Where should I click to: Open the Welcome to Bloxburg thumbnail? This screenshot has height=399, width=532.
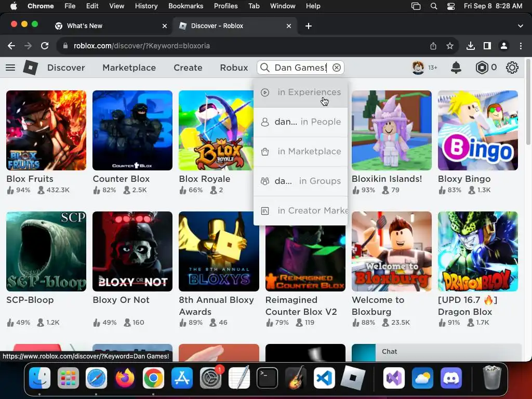coord(392,251)
